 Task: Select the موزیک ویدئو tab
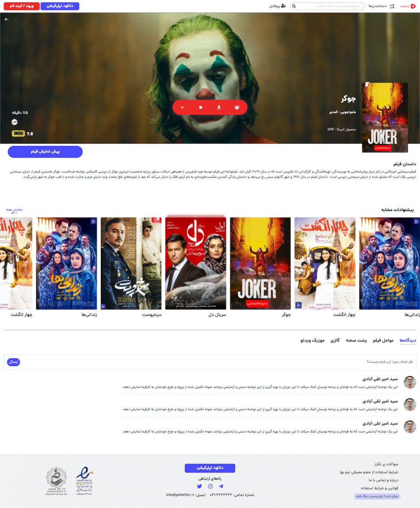pyautogui.click(x=313, y=340)
